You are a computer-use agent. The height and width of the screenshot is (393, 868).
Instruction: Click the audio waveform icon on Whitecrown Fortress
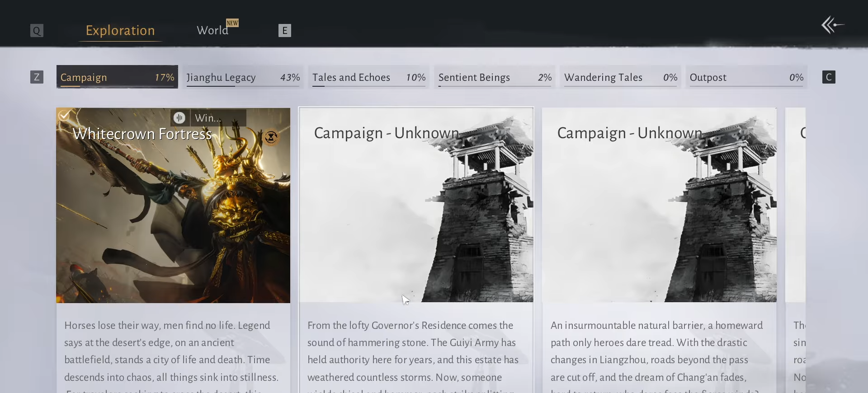[x=179, y=118]
